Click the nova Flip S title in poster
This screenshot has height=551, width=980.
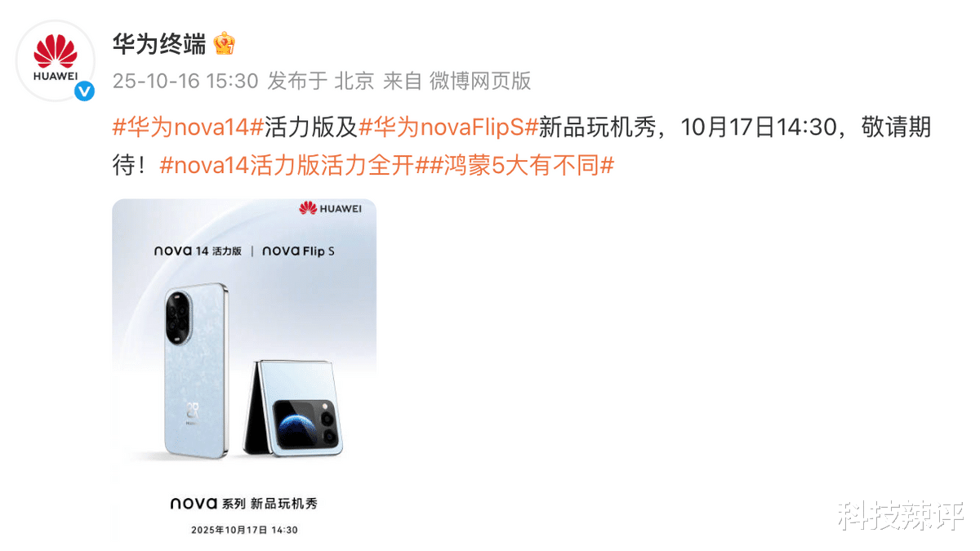298,251
